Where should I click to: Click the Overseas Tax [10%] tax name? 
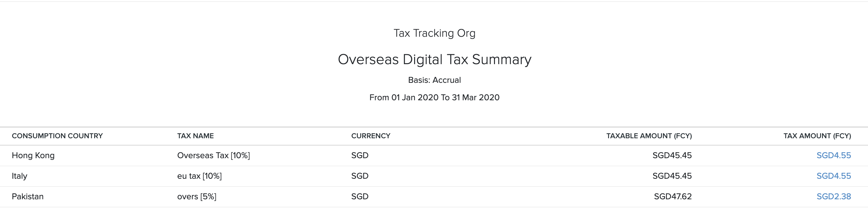coord(213,155)
